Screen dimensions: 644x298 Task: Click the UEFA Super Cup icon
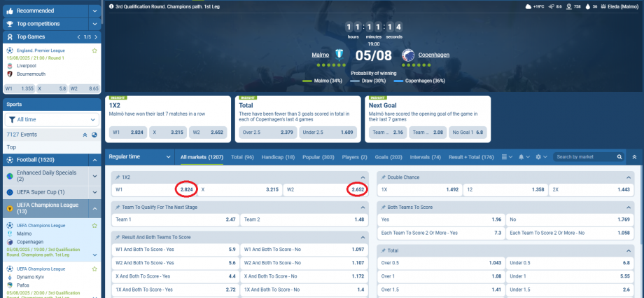point(9,192)
